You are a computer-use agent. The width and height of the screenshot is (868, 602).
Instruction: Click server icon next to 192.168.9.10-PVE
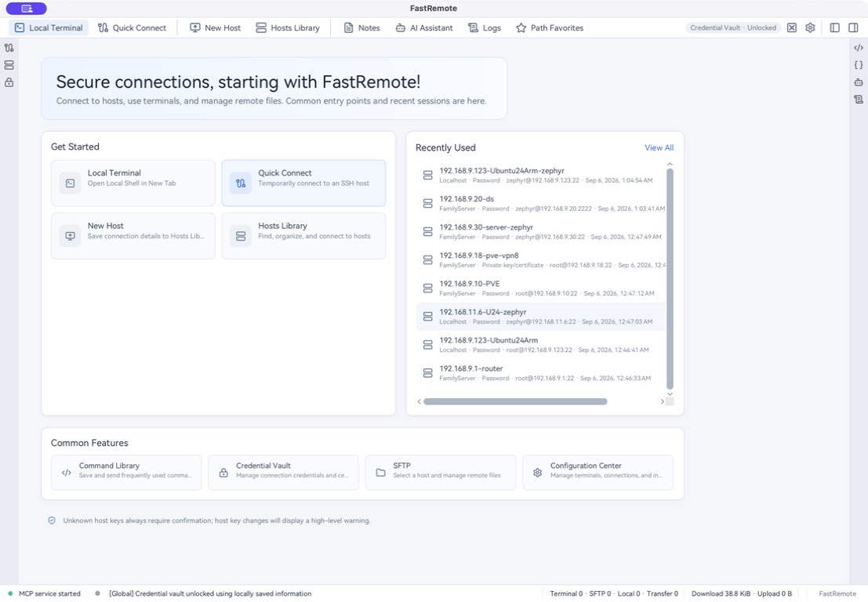(428, 288)
